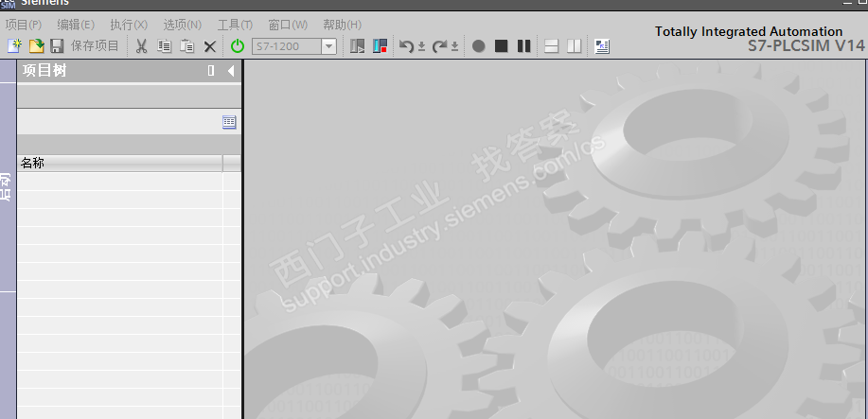Click the paste clipboard icon
Viewport: 868px width, 419px height.
pos(187,46)
